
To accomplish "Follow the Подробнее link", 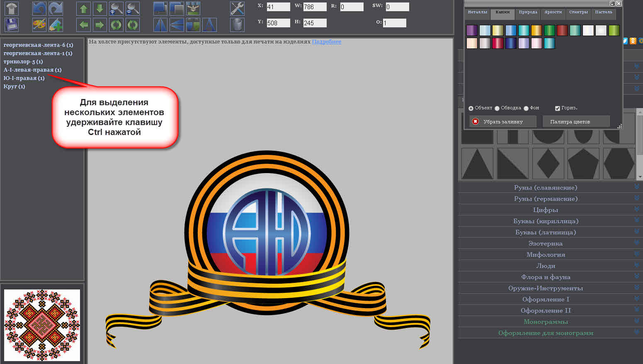I will pos(326,42).
